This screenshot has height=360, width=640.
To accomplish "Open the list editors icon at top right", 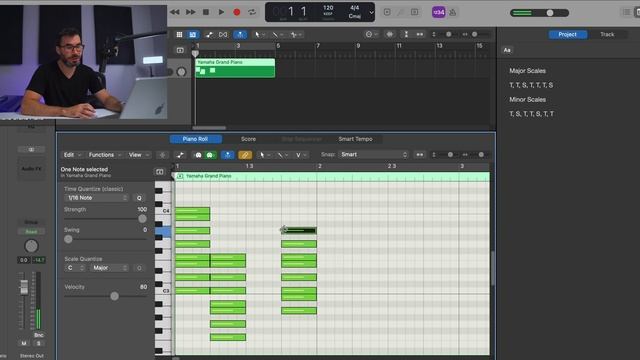I will (627, 12).
